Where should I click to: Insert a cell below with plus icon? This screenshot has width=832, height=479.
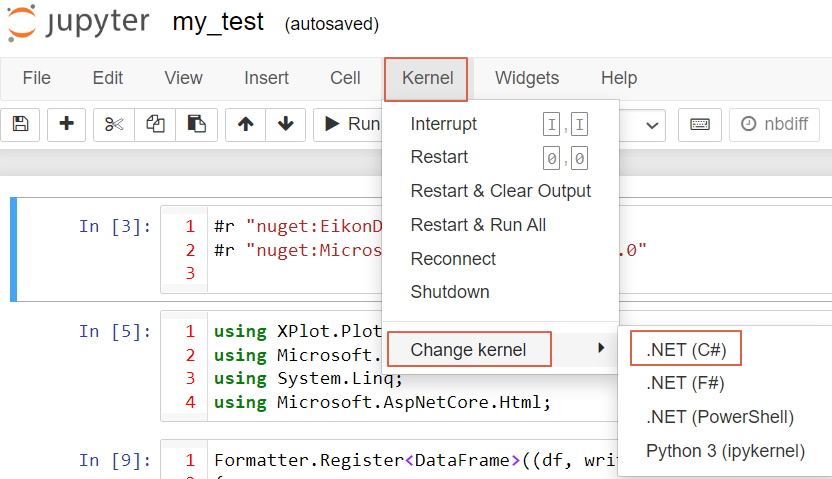(x=67, y=124)
